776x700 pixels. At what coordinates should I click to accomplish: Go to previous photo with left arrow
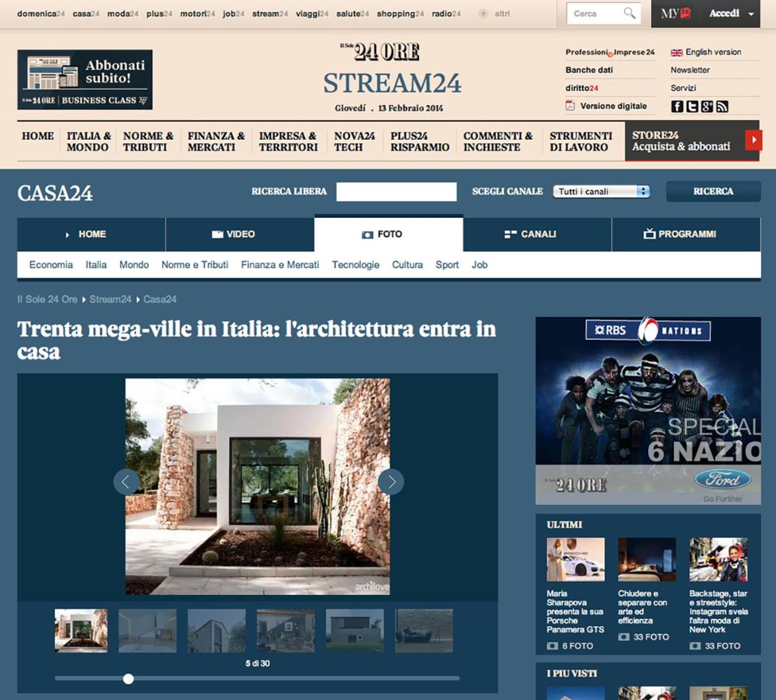pyautogui.click(x=126, y=482)
